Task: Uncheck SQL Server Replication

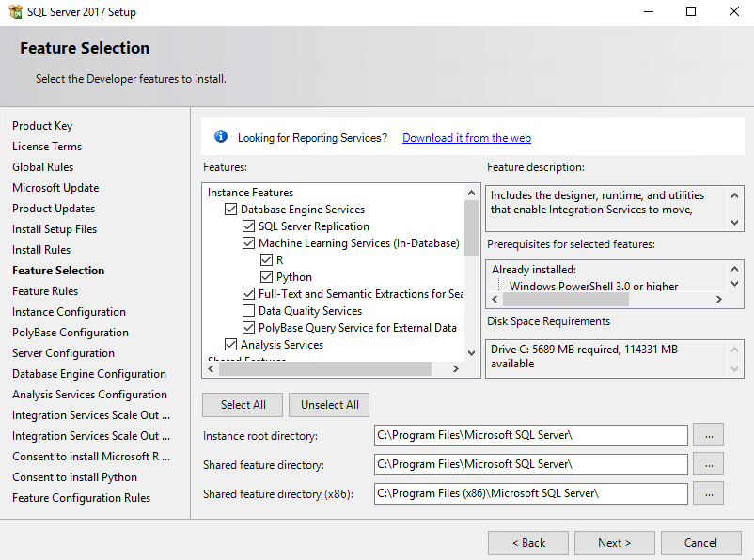Action: 248,226
